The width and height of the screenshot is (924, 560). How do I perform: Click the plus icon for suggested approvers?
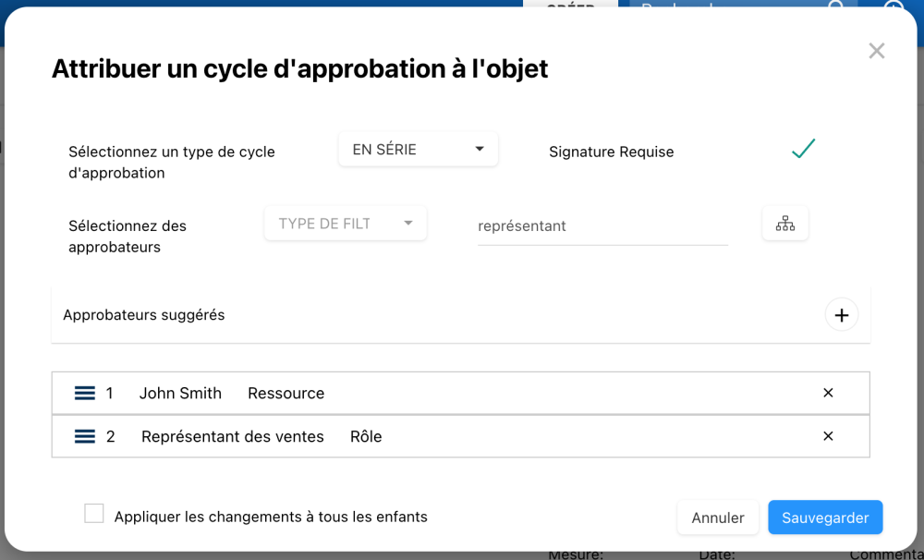coord(841,315)
